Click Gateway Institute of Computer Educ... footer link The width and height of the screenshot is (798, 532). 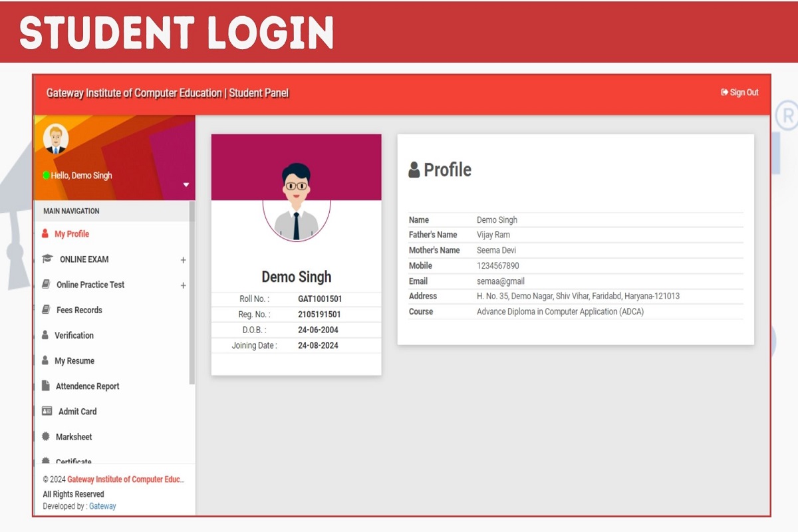click(x=126, y=479)
